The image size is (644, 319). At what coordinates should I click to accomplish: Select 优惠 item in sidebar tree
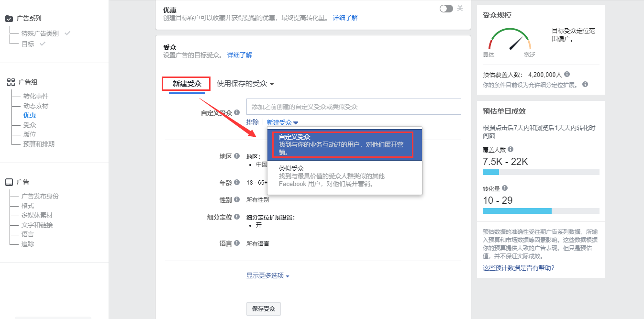(30, 115)
